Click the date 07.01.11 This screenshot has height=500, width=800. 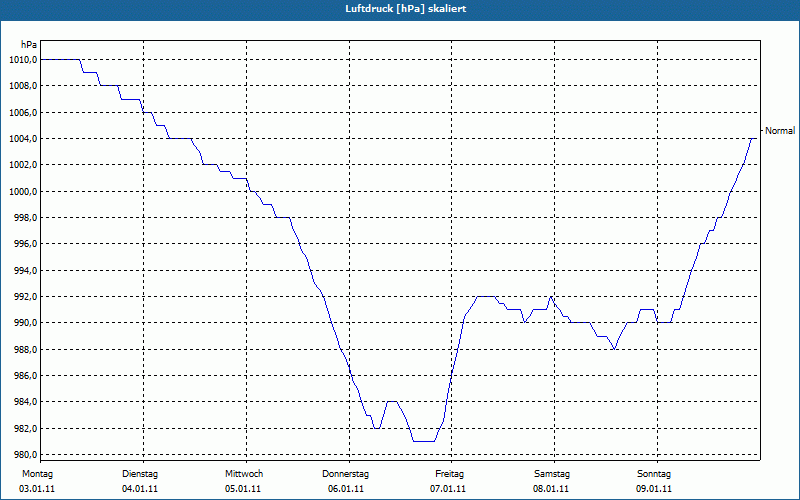pyautogui.click(x=448, y=489)
